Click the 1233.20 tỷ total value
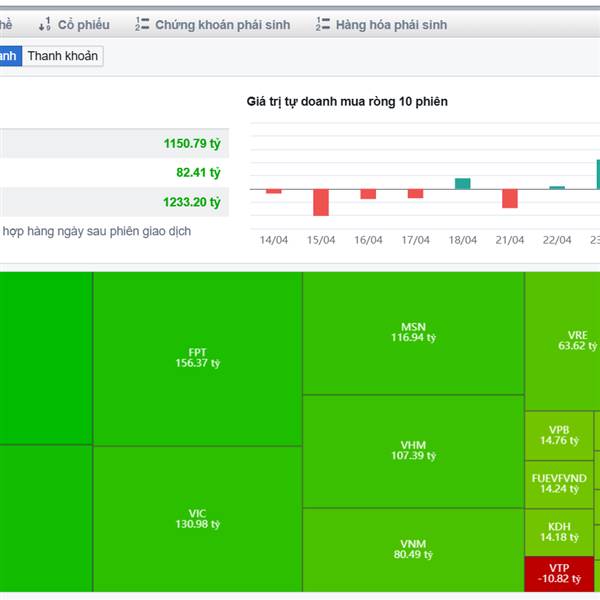The image size is (600, 600). (x=192, y=202)
